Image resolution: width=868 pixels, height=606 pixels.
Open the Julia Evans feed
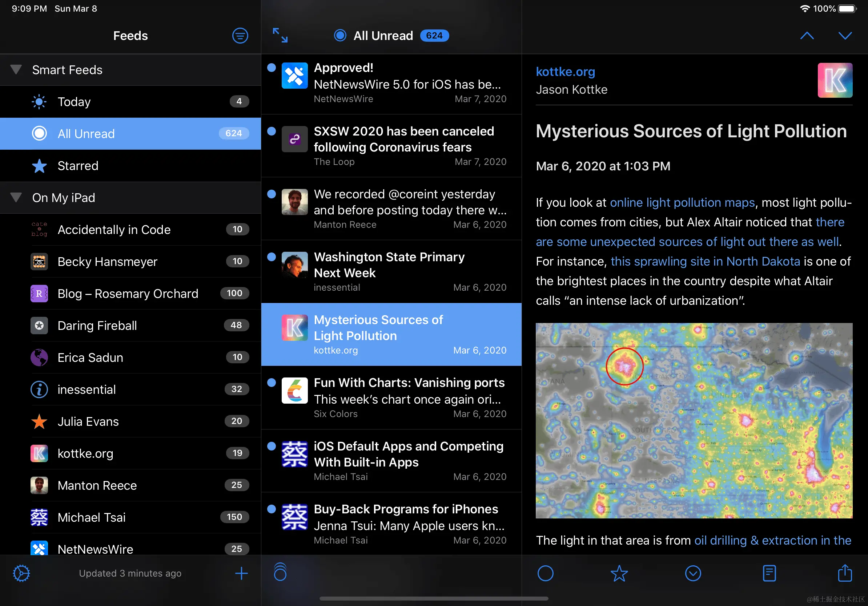(x=130, y=421)
